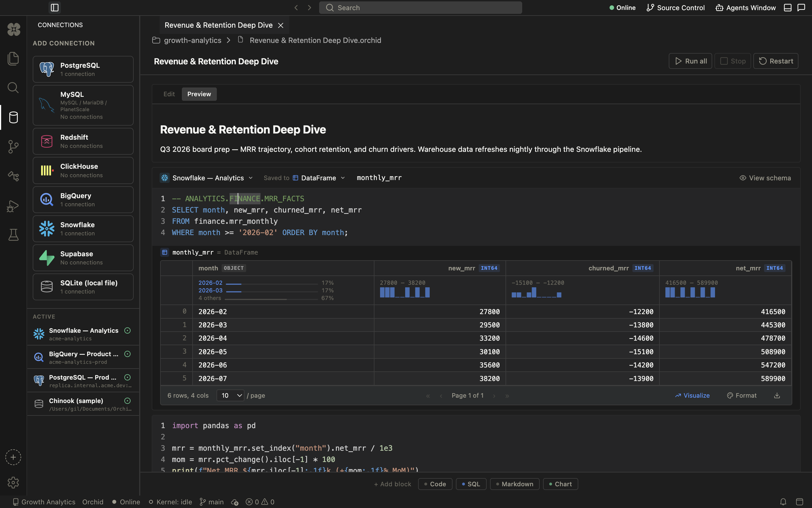
Task: Click the Stop button
Action: (x=732, y=61)
